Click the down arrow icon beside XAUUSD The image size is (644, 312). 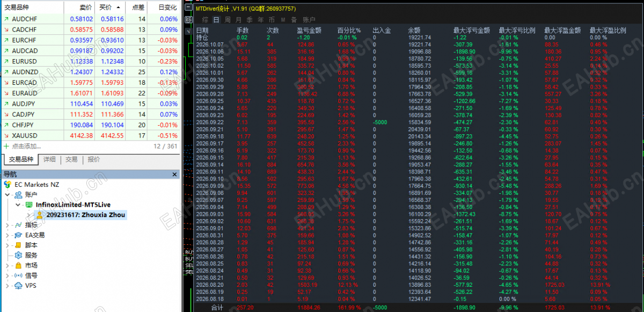pyautogui.click(x=6, y=136)
